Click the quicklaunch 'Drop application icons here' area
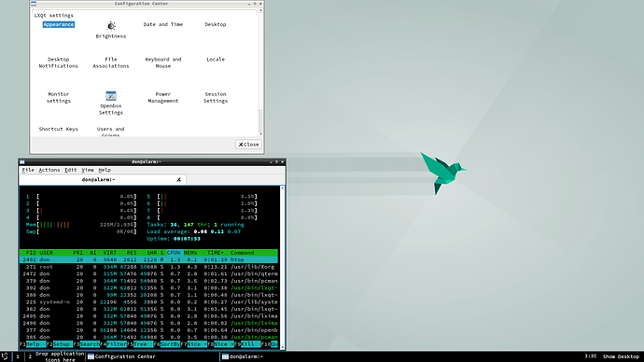The height and width of the screenshot is (362, 644). (60, 356)
